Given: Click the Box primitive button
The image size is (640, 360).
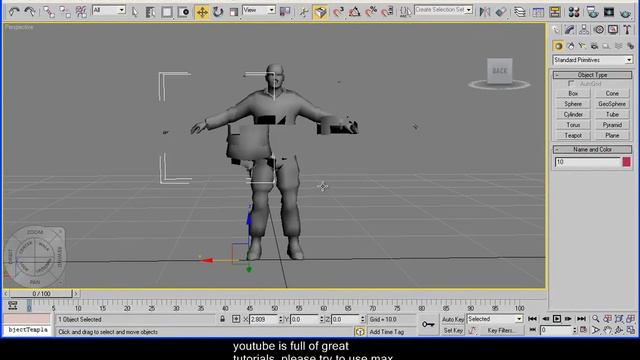Looking at the screenshot, I should pos(573,93).
